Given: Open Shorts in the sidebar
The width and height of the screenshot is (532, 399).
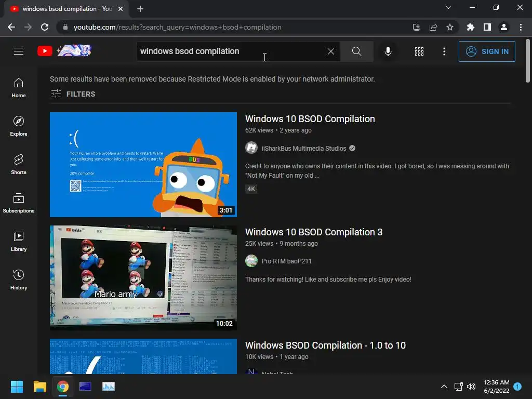Looking at the screenshot, I should click(x=19, y=165).
